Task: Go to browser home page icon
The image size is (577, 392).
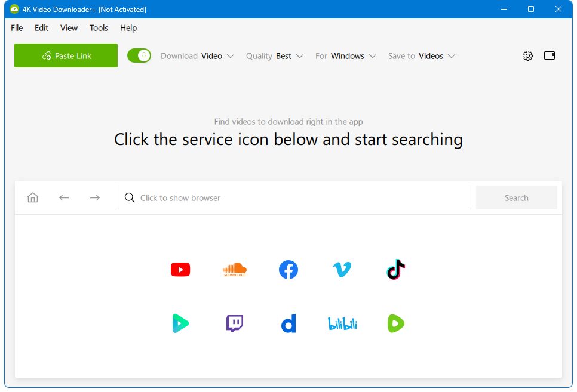Action: (x=33, y=197)
